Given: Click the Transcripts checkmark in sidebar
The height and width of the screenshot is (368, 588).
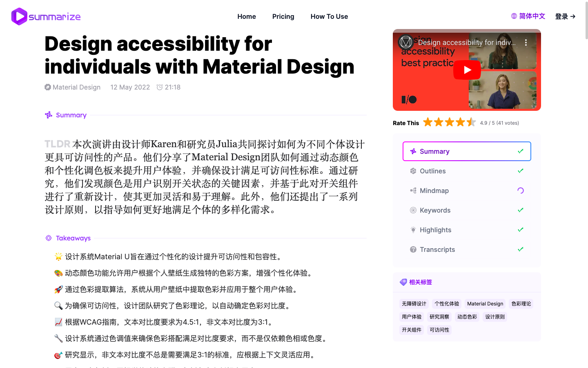Looking at the screenshot, I should tap(521, 249).
